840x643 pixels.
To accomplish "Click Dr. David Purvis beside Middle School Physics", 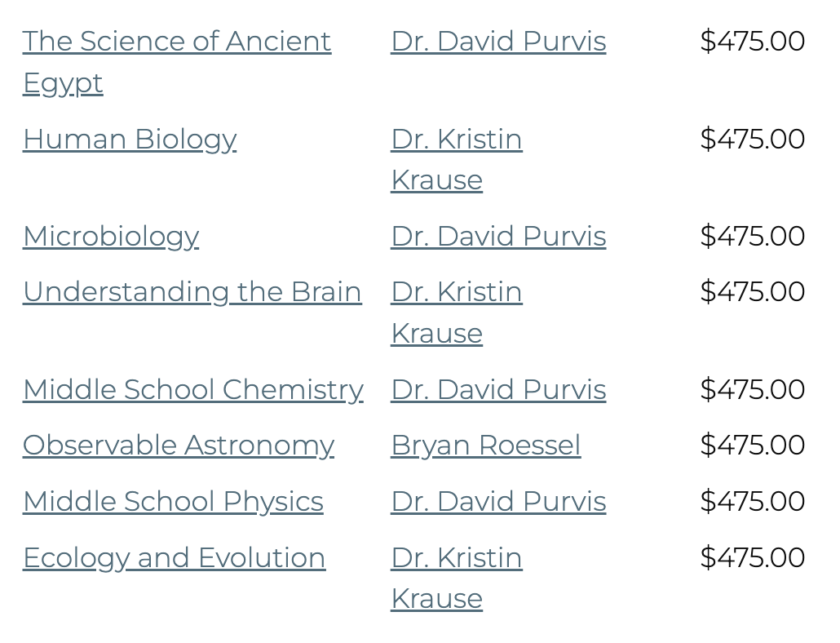I will 498,502.
